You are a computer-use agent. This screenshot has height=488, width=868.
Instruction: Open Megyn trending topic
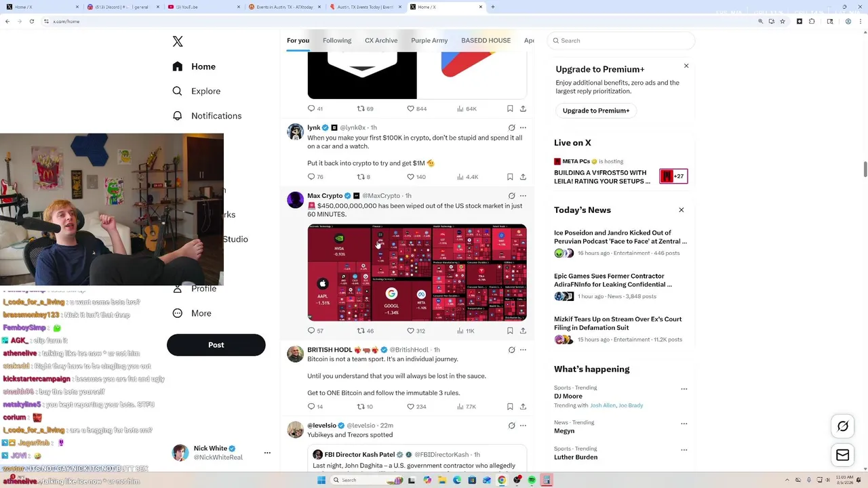564,431
